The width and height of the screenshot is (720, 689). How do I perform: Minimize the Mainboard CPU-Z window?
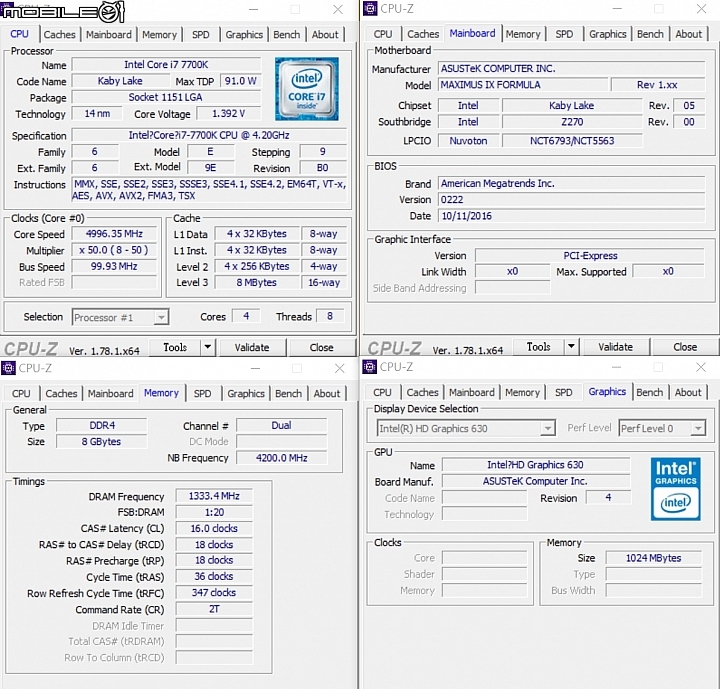[x=616, y=9]
